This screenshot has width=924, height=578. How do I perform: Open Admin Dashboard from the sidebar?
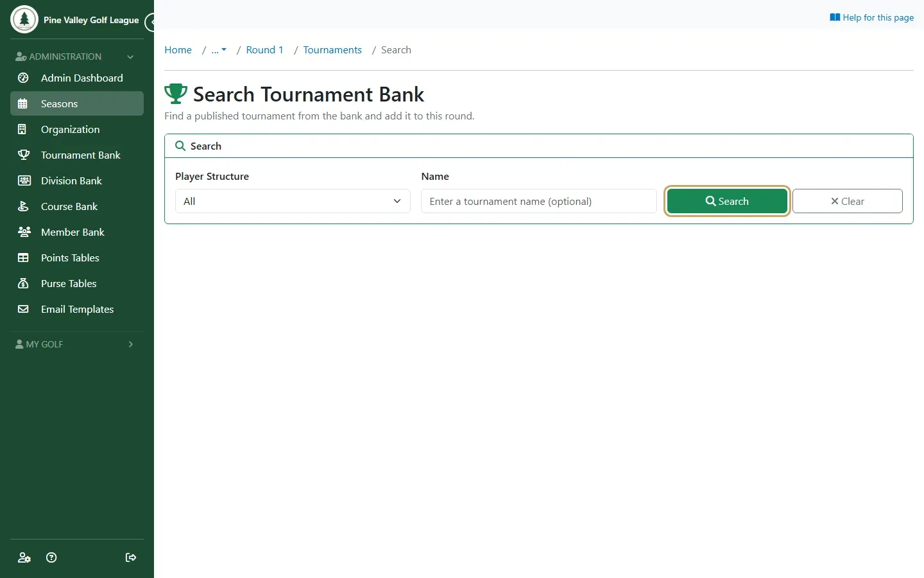77,78
